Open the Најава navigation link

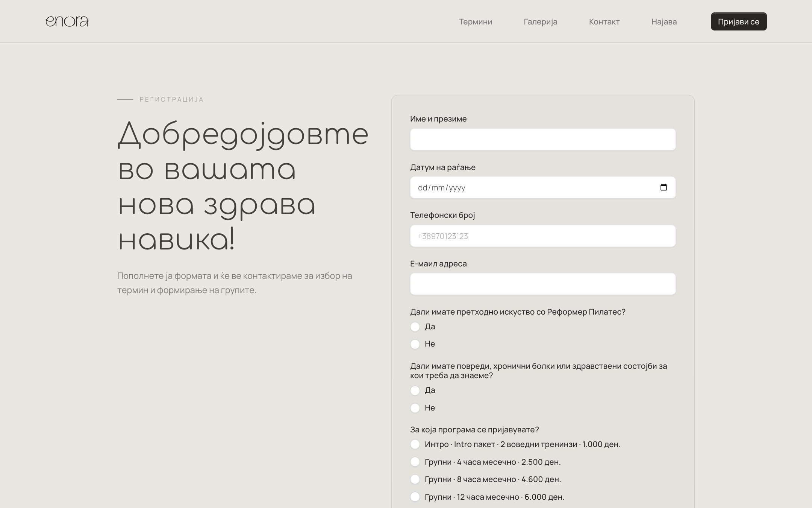(664, 21)
